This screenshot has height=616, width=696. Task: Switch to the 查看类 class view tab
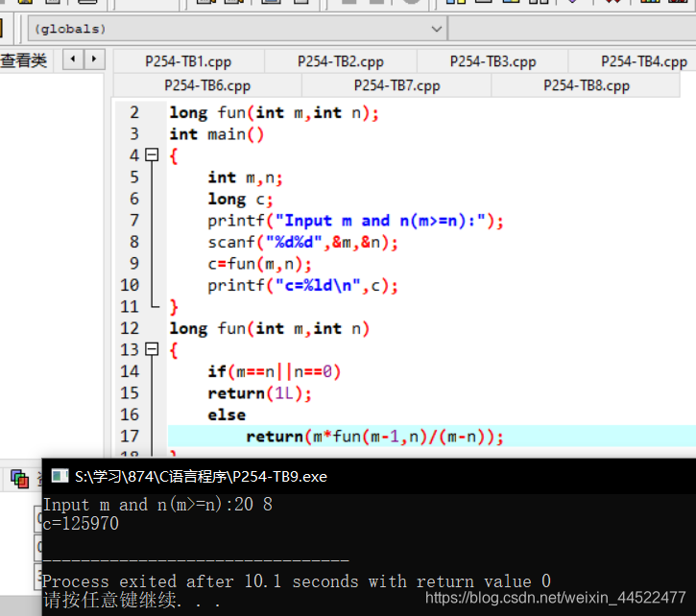[24, 60]
